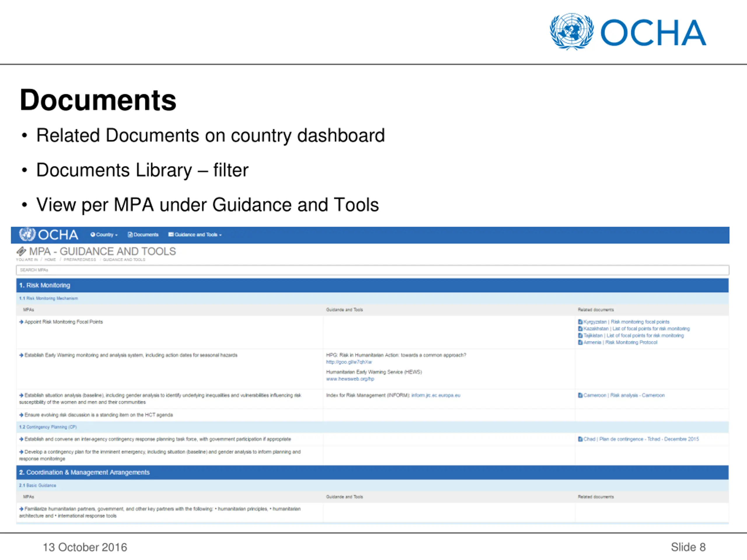The width and height of the screenshot is (747, 560).
Task: Click arrow icon beside Establish situation analysis row
Action: click(x=21, y=395)
